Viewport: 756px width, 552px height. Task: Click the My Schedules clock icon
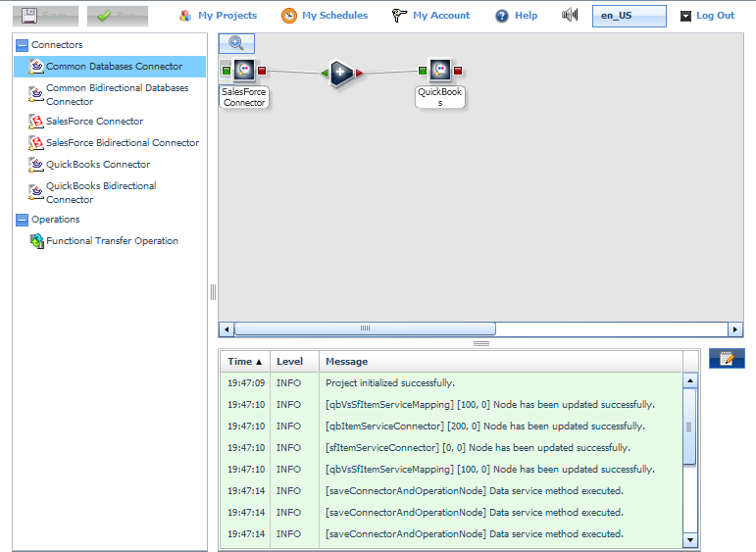[x=289, y=16]
